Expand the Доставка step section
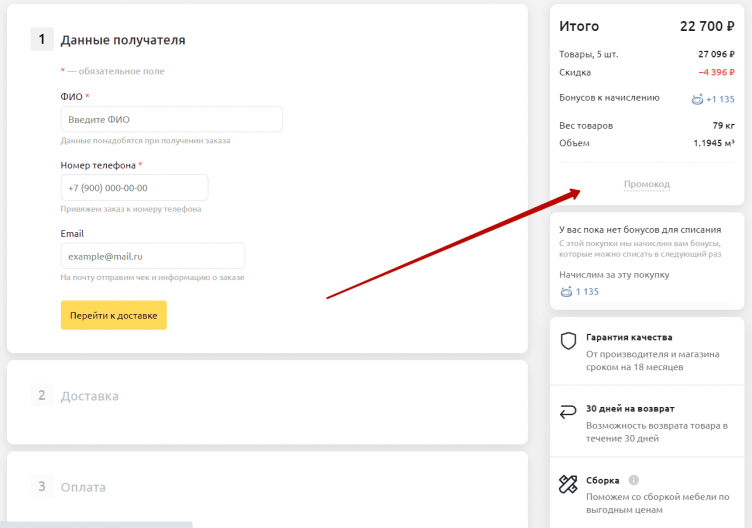The width and height of the screenshot is (752, 528). coord(89,396)
